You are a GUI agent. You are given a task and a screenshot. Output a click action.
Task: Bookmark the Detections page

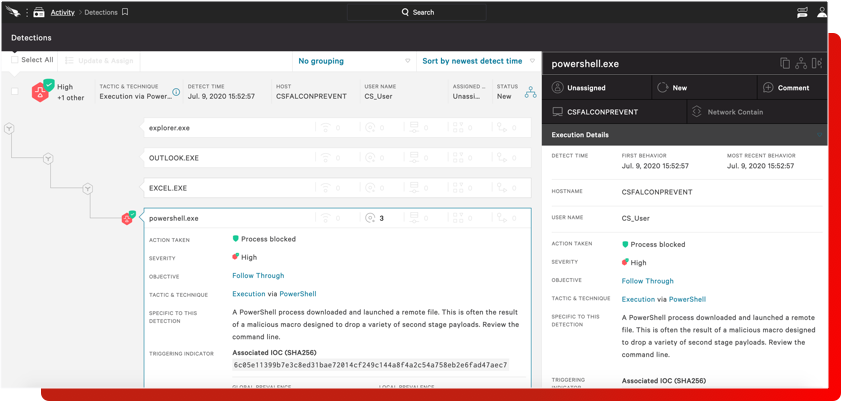[125, 13]
